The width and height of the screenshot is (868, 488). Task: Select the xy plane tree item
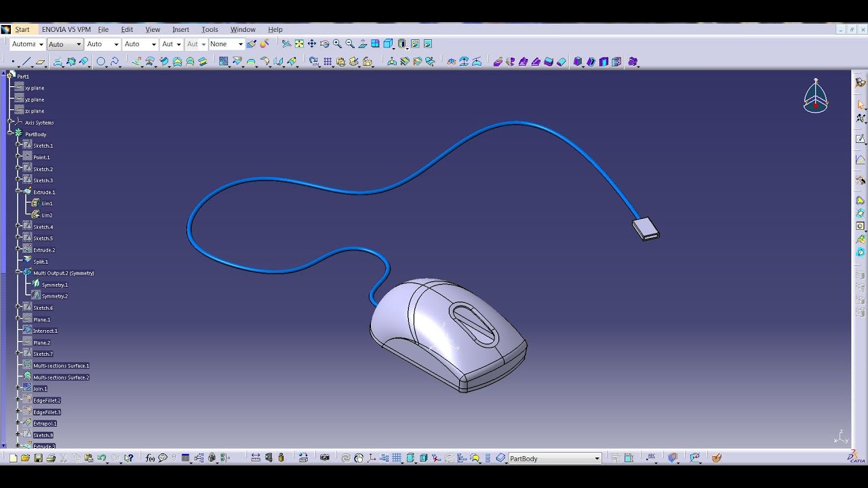35,88
